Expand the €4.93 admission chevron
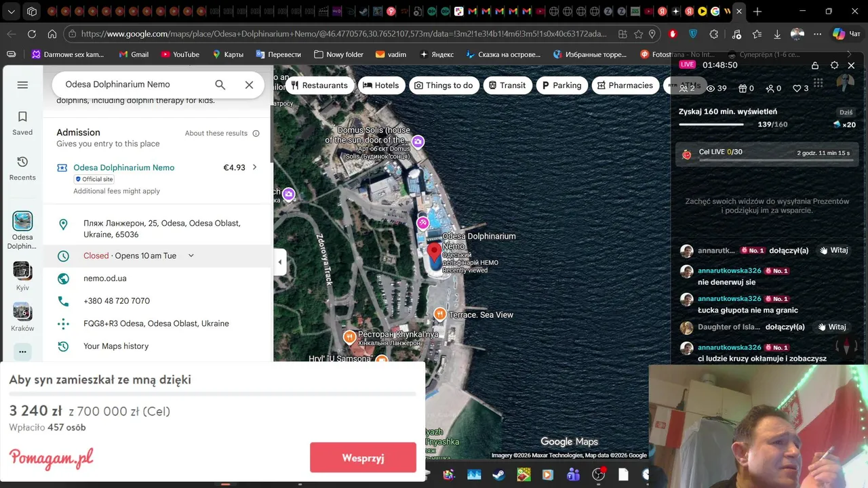Viewport: 868px width, 488px height. [x=254, y=167]
